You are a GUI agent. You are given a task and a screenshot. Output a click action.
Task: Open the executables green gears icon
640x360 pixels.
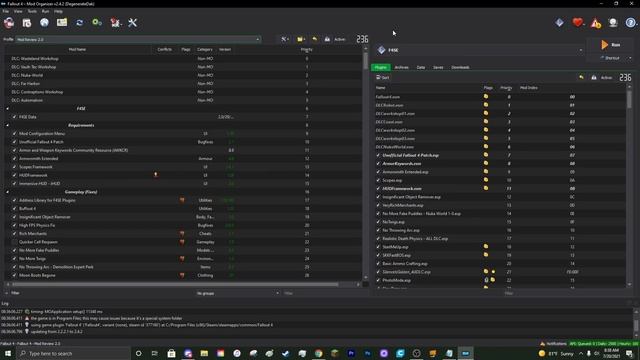click(x=97, y=23)
